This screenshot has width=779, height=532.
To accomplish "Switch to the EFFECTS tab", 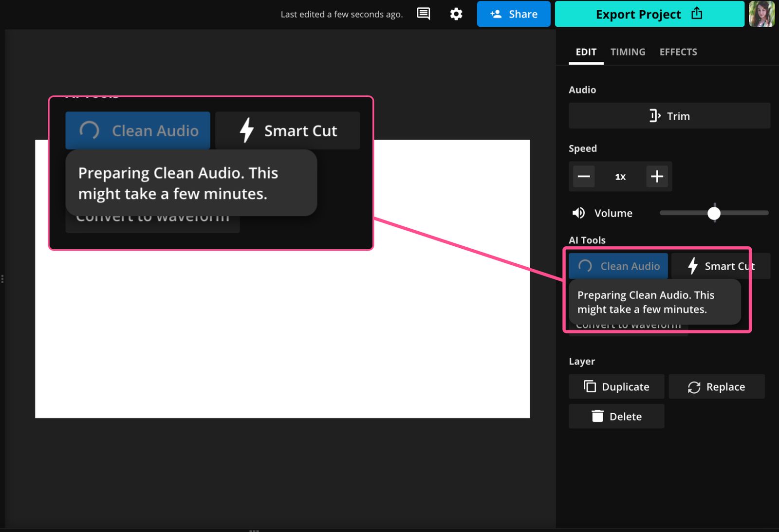I will click(678, 52).
